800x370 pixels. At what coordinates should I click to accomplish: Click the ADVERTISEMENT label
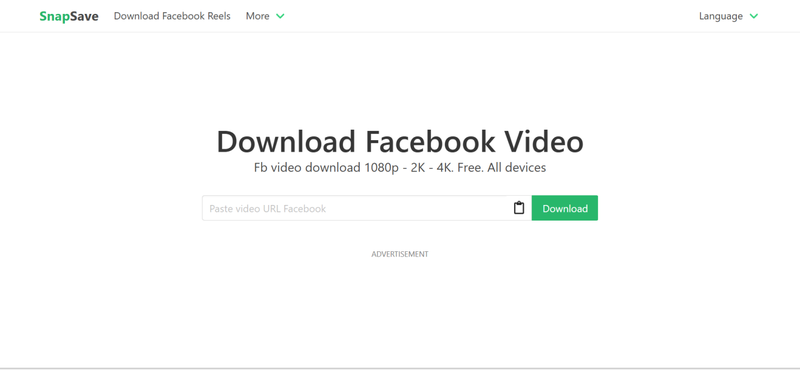(x=400, y=254)
